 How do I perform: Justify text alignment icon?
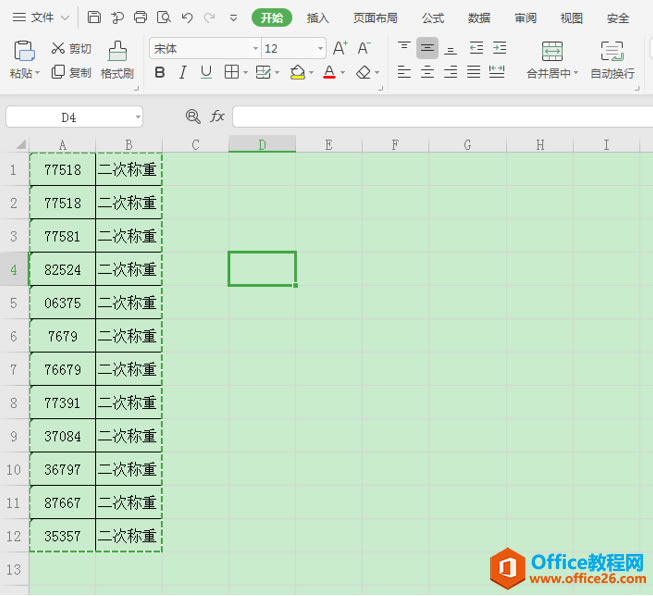click(474, 72)
